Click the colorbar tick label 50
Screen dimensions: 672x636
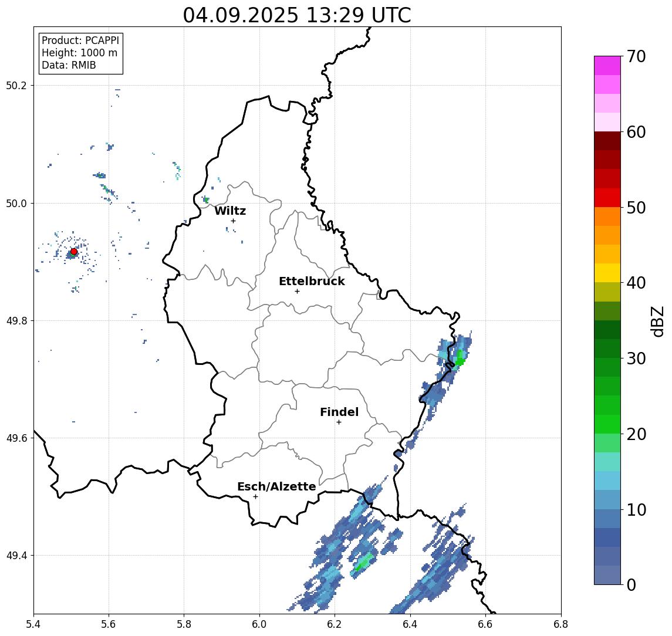coord(636,208)
